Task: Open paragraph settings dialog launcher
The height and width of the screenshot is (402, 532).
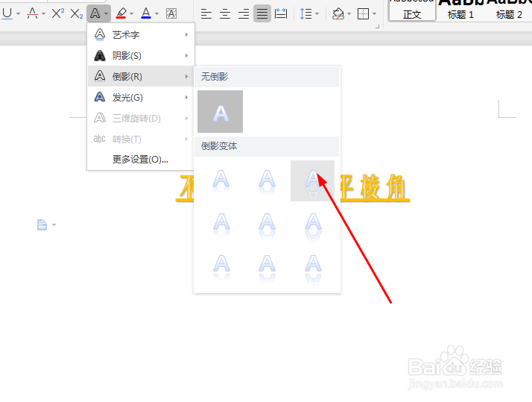Action: [x=377, y=27]
